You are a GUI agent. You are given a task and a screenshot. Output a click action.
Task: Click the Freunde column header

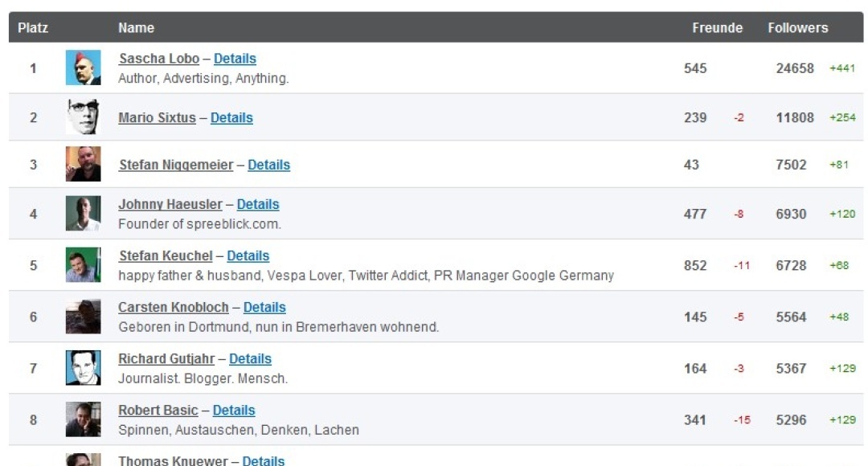point(718,27)
